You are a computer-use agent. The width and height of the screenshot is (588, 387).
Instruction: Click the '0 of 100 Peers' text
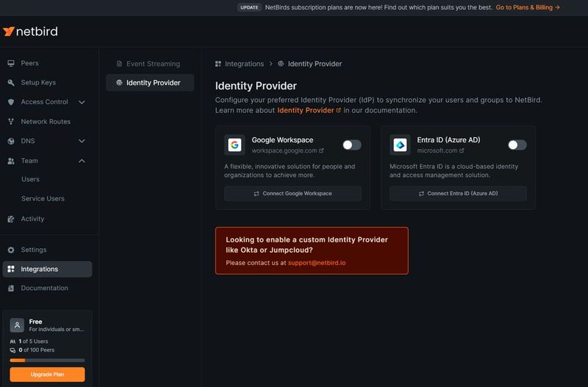coord(36,350)
